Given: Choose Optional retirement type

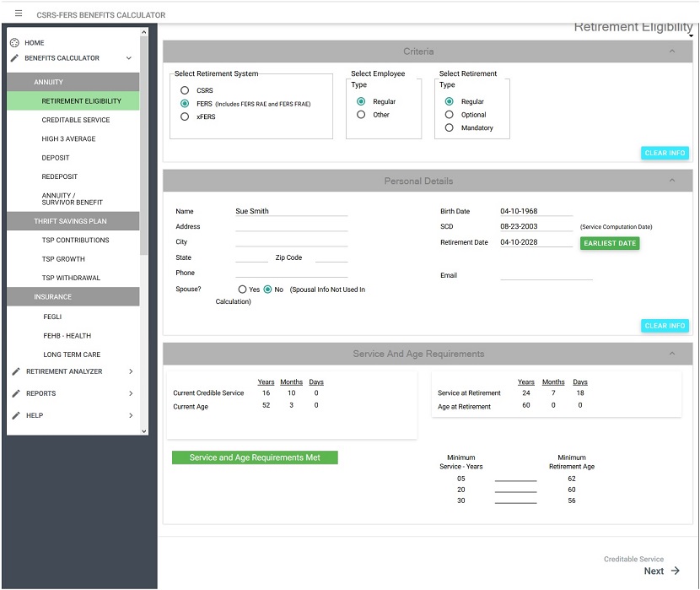Looking at the screenshot, I should (x=450, y=115).
